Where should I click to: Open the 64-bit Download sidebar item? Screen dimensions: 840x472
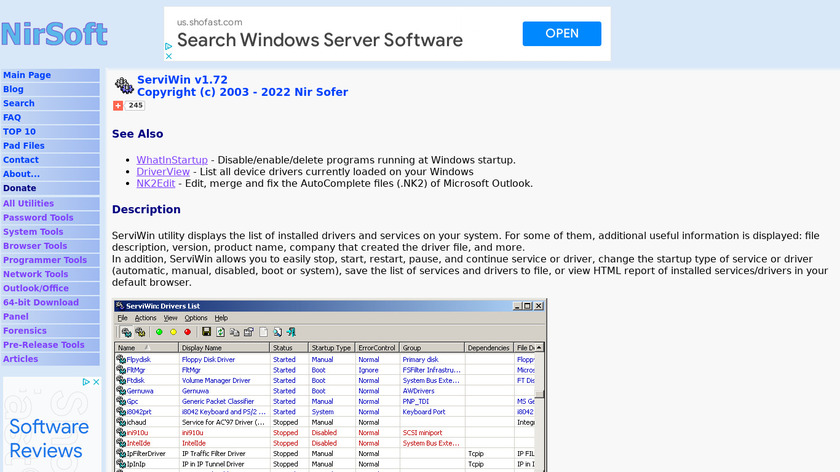(x=41, y=302)
